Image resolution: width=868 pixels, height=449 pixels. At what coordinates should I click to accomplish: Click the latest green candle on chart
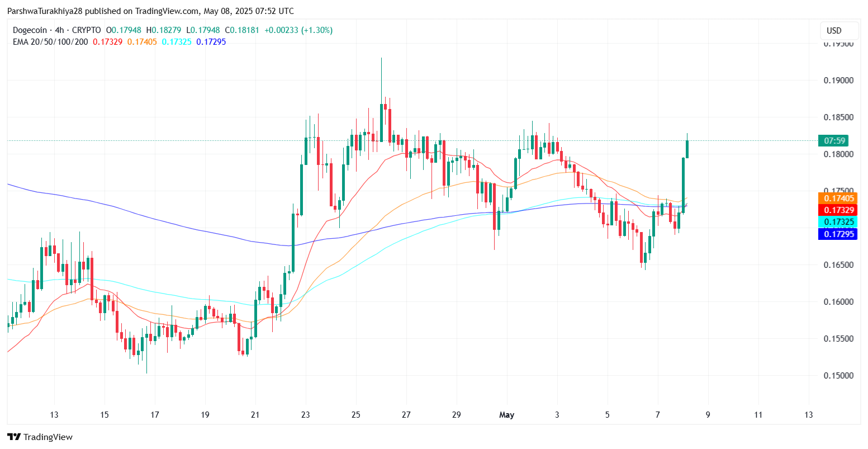pos(687,149)
